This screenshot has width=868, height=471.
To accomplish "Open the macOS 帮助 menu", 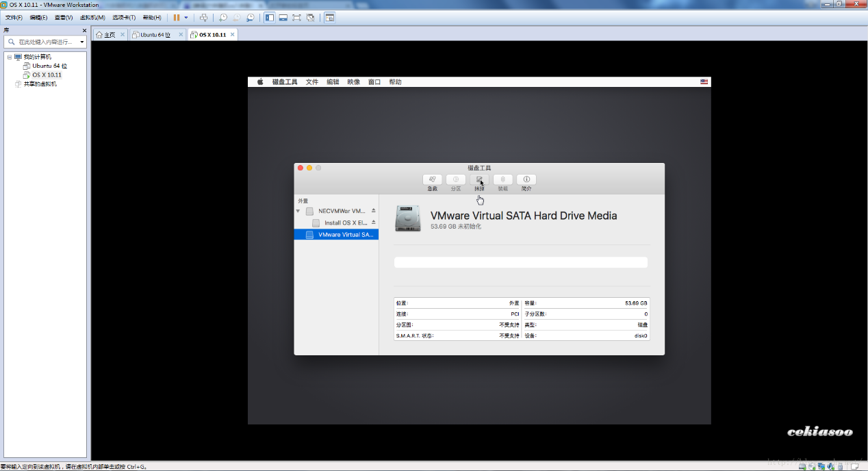I will pyautogui.click(x=395, y=81).
